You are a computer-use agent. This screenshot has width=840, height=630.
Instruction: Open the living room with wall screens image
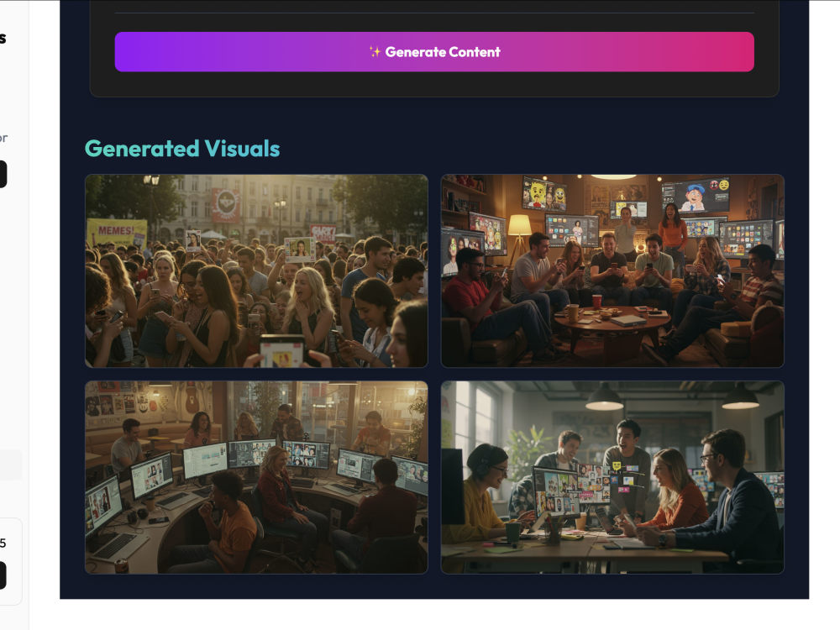point(612,271)
